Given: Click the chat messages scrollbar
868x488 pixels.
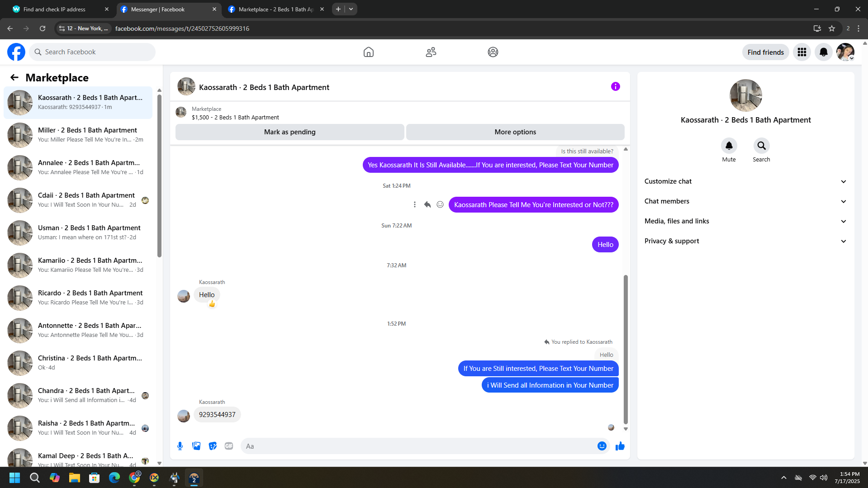Looking at the screenshot, I should pos(626,349).
